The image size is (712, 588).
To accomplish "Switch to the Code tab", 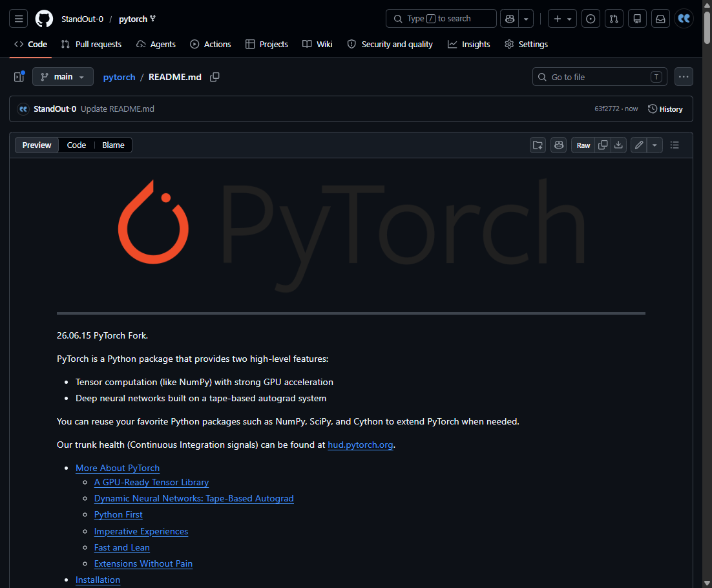I will [31, 44].
